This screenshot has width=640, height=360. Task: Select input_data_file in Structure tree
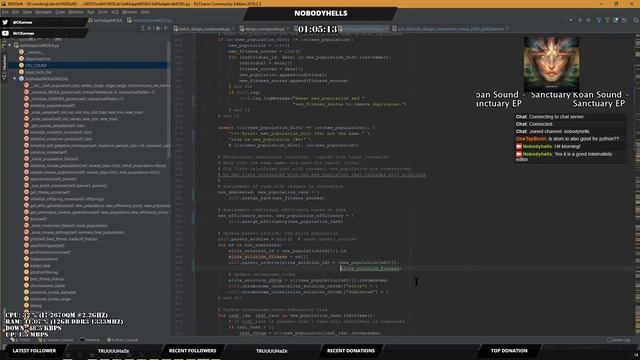click(x=35, y=72)
